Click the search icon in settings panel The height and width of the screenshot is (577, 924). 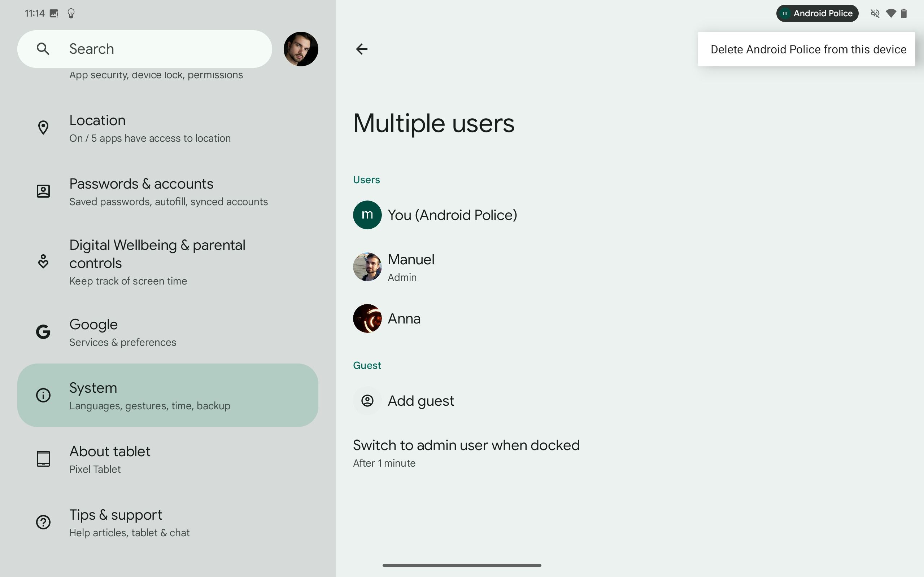click(x=43, y=49)
